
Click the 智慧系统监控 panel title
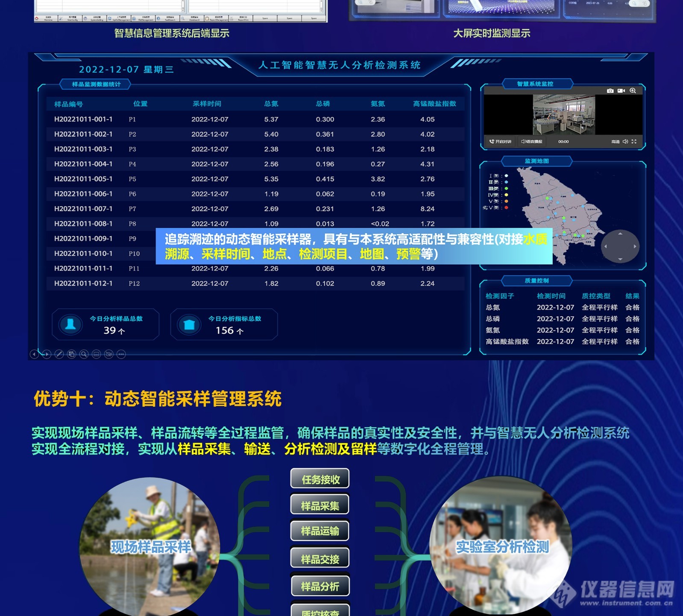(535, 84)
